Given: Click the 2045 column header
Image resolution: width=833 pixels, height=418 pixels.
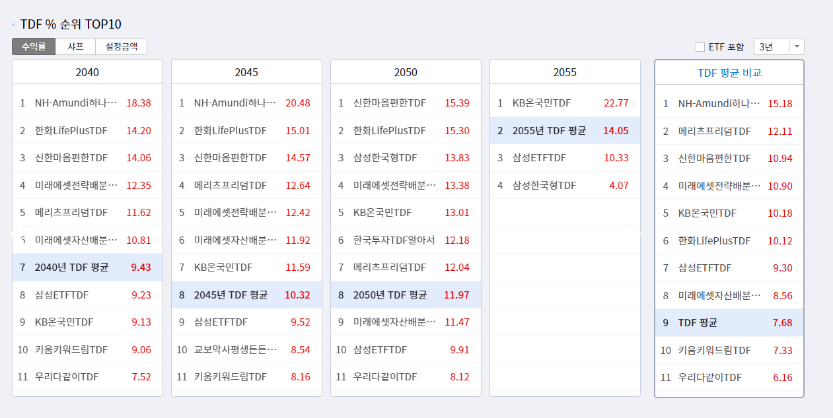Looking at the screenshot, I should (246, 73).
